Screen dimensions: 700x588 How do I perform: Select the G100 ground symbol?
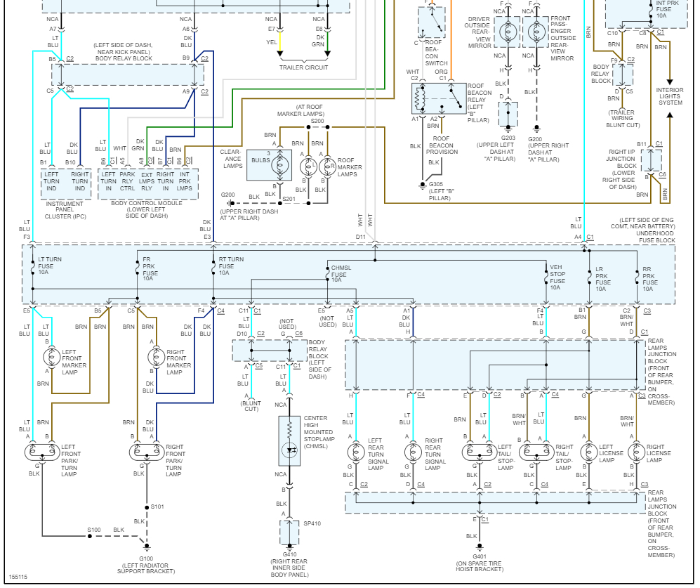tap(147, 547)
